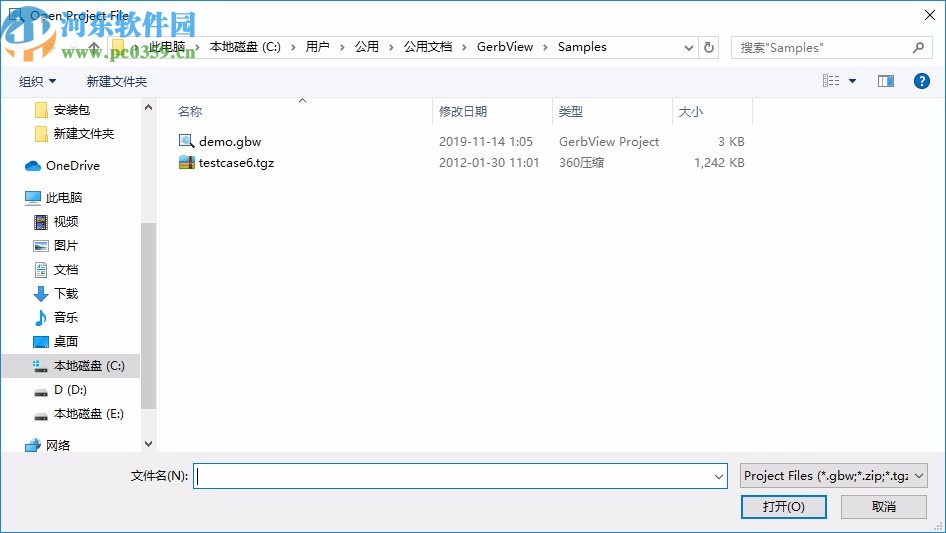Image resolution: width=946 pixels, height=533 pixels.
Task: Click GerbView in address breadcrumb
Action: coord(505,47)
